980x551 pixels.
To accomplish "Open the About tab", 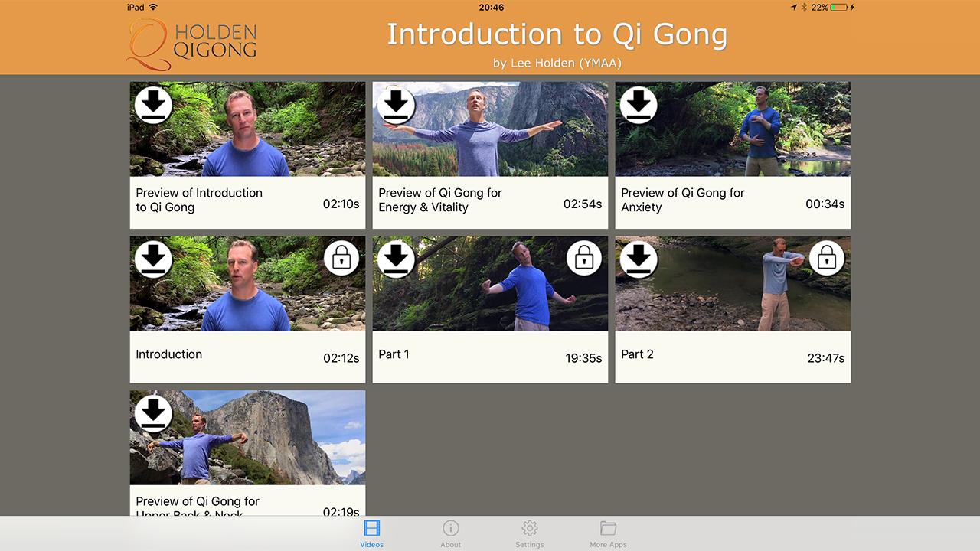I will (x=451, y=533).
